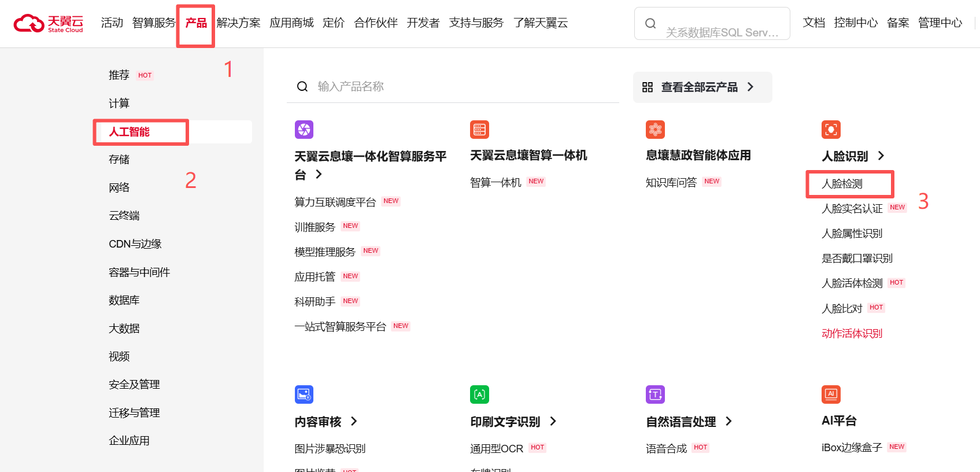
Task: Click the purple 自然语言处理 icon
Action: coord(655,394)
